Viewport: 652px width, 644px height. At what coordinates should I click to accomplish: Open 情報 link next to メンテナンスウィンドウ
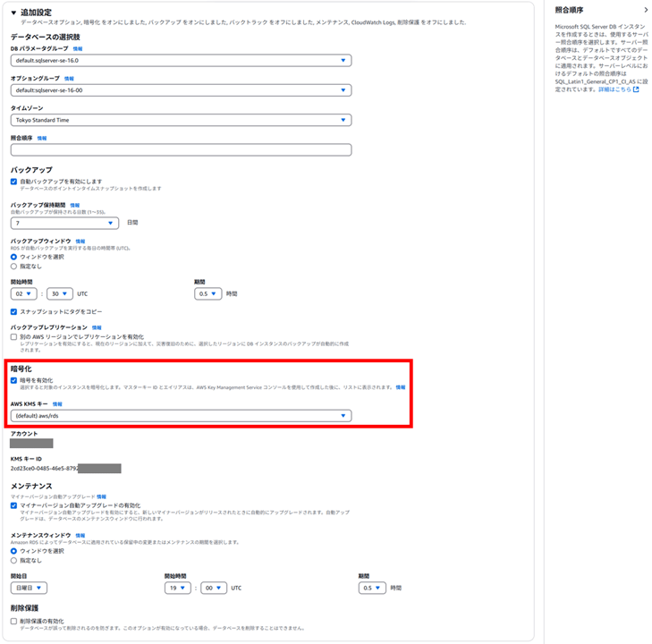80,536
